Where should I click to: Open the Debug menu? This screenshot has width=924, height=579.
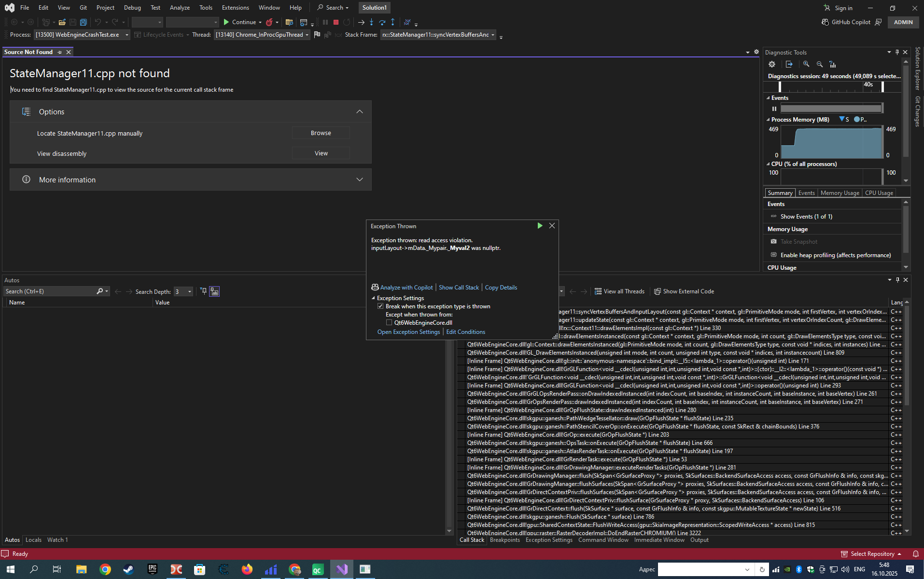[x=132, y=8]
